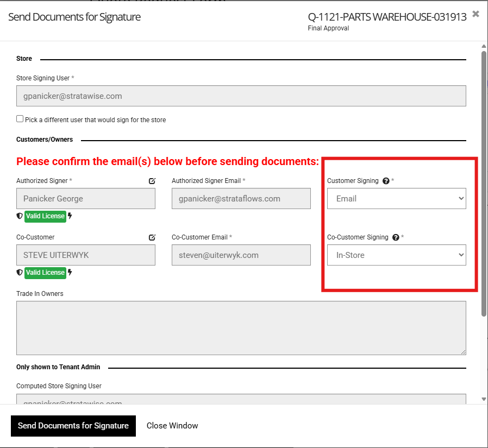Click the Co-Customer Email field
Viewport: 488px width, 448px height.
(241, 255)
